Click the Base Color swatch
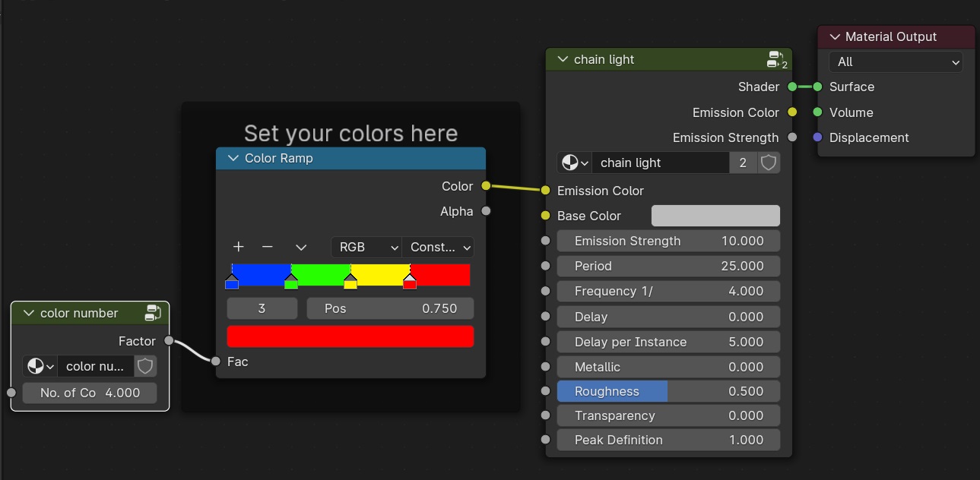 715,216
